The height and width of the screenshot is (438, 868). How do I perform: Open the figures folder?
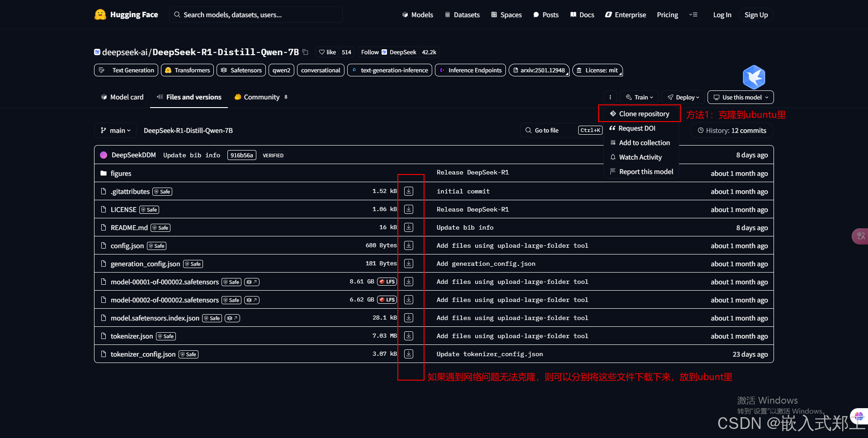tap(121, 173)
